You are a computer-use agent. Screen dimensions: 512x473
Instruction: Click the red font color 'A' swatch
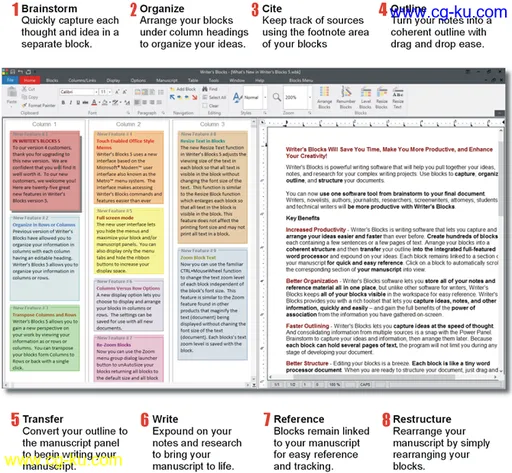[94, 102]
